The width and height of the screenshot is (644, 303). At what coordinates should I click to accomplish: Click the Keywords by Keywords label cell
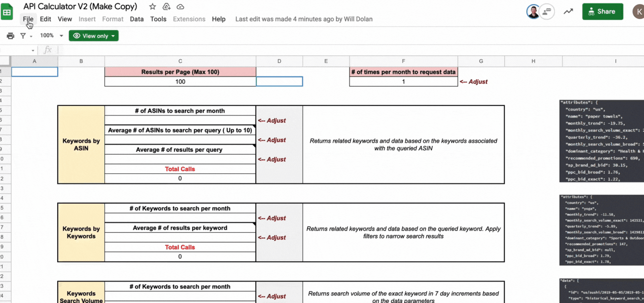[x=81, y=233]
